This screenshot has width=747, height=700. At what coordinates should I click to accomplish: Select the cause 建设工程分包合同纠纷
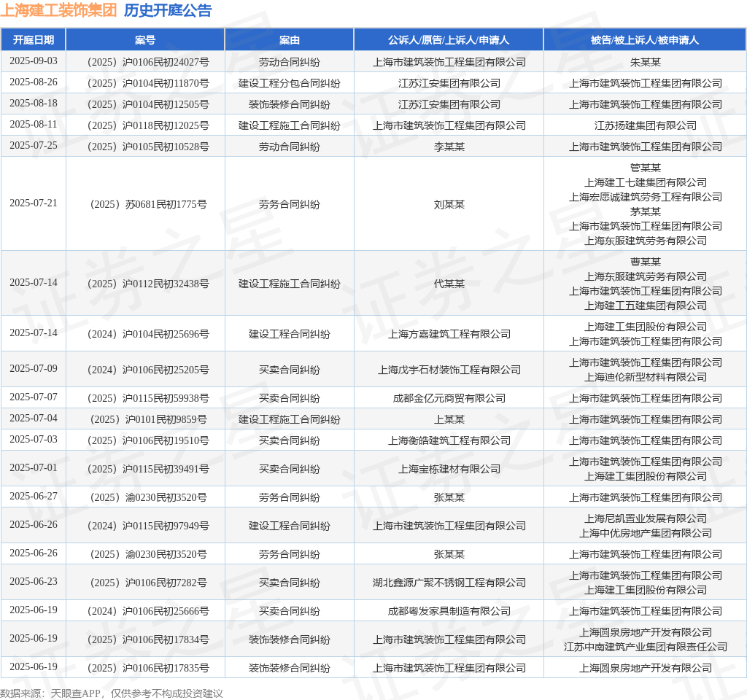[289, 83]
